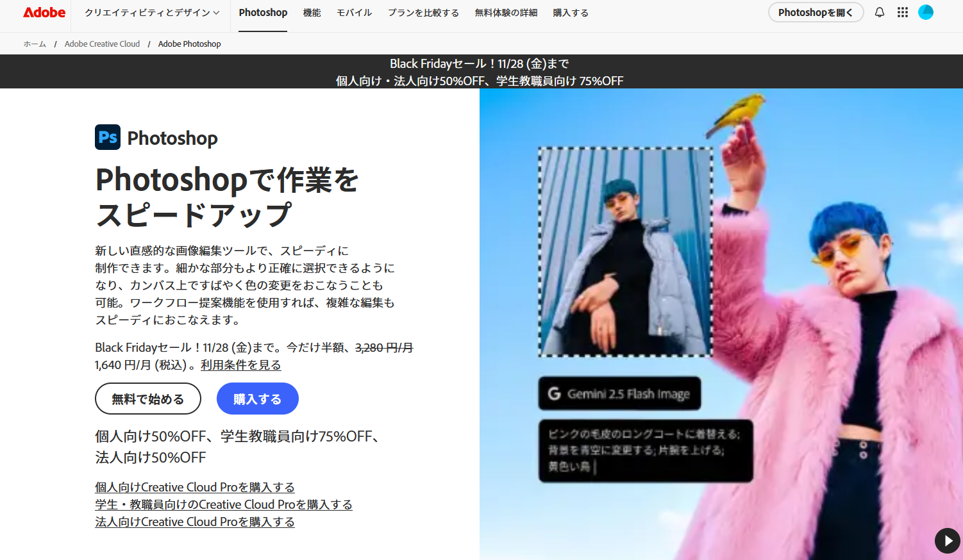Open the apps grid launcher
Viewport: 963px width, 560px height.
pyautogui.click(x=903, y=12)
